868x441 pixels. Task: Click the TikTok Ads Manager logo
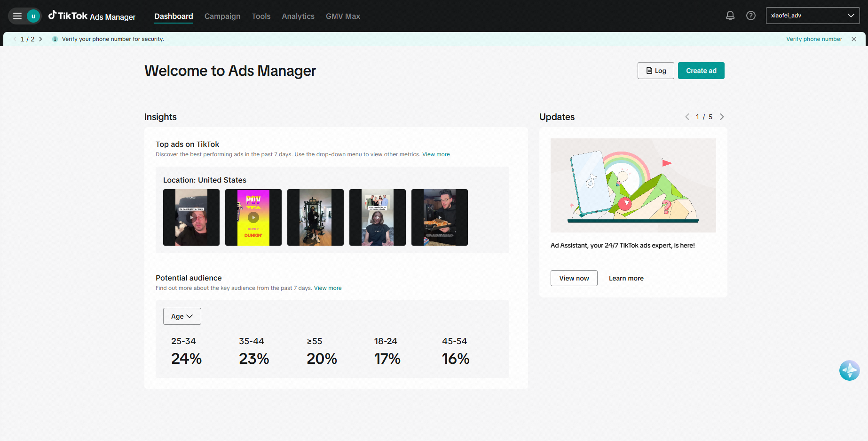(x=92, y=16)
